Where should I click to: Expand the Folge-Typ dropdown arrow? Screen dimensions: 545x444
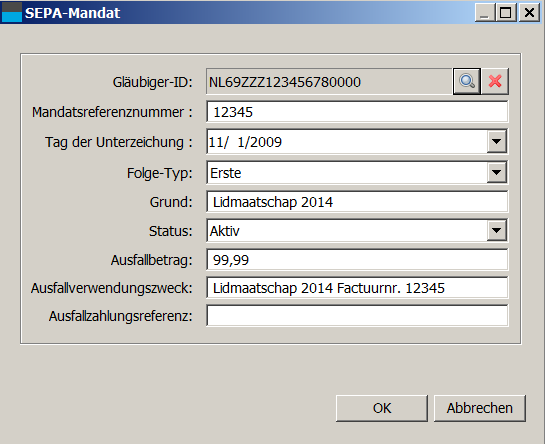coord(496,172)
